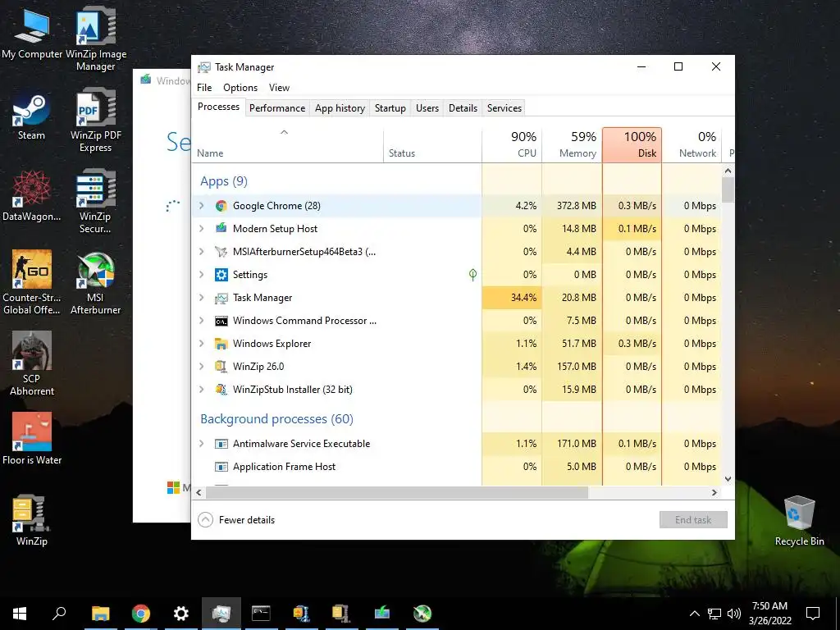Viewport: 840px width, 630px height.
Task: Click the horizontal scrollbar thumb
Action: 397,492
